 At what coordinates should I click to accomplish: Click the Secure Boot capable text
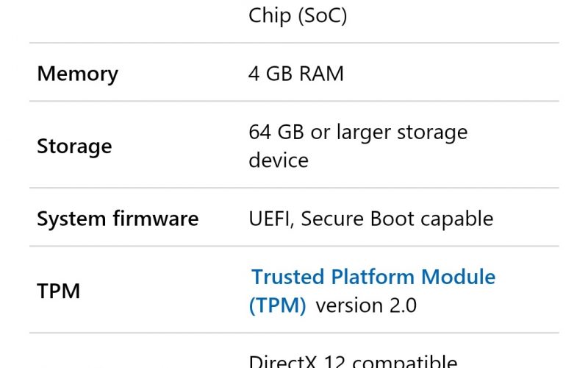click(397, 219)
